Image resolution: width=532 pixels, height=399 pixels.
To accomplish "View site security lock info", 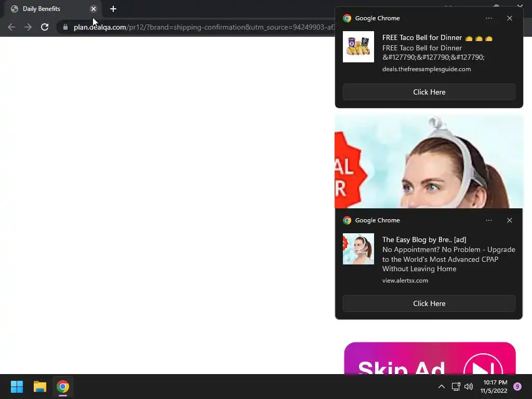I will [65, 27].
